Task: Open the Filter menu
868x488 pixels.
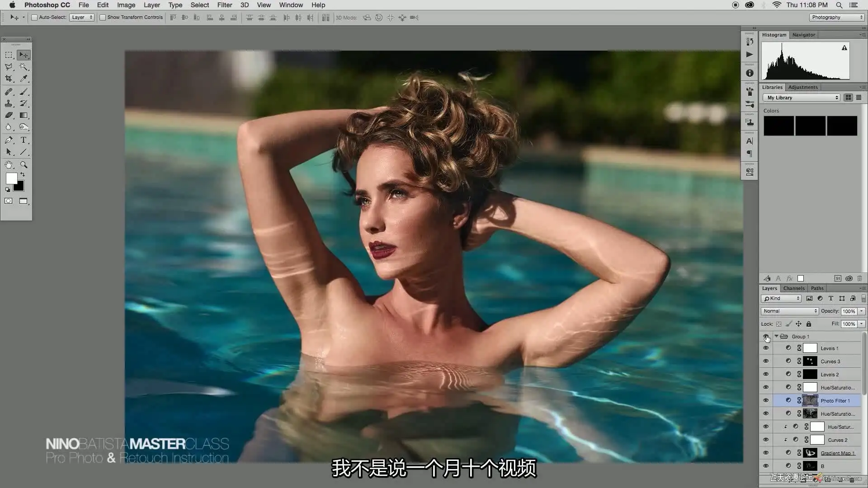Action: (225, 5)
